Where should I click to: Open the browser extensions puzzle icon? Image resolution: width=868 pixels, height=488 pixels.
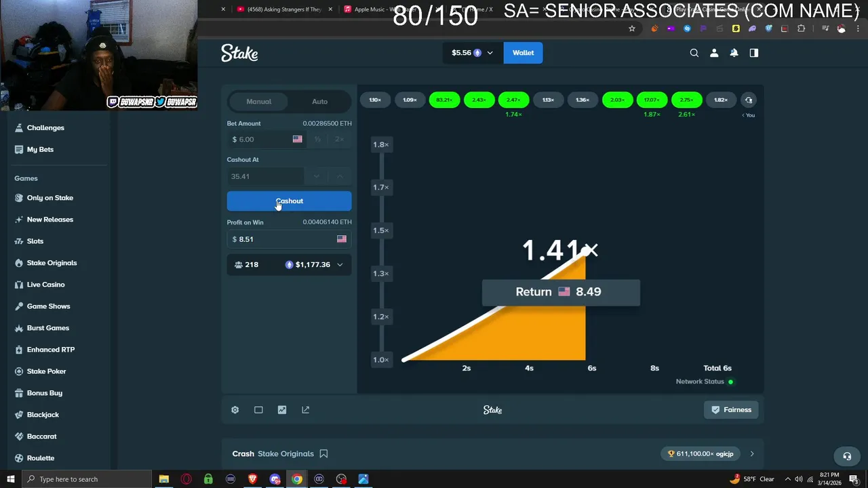802,28
